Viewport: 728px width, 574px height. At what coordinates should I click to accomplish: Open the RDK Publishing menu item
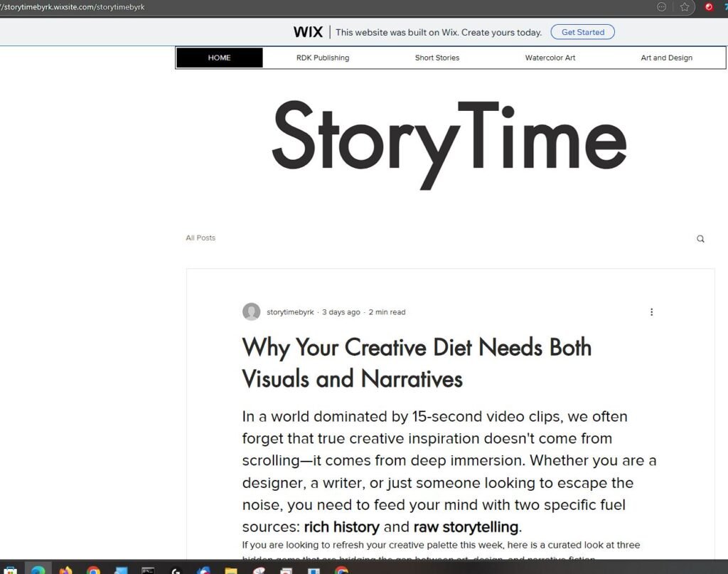click(323, 58)
